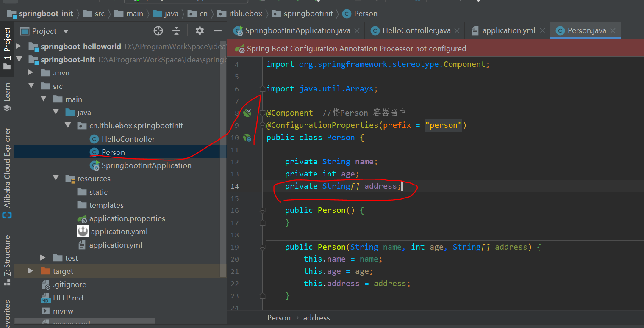Open the Learn side tool window
The width and height of the screenshot is (644, 328).
[x=7, y=97]
